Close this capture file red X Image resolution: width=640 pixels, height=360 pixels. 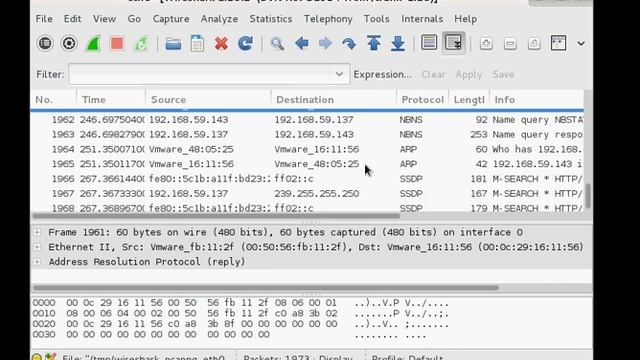[x=221, y=43]
